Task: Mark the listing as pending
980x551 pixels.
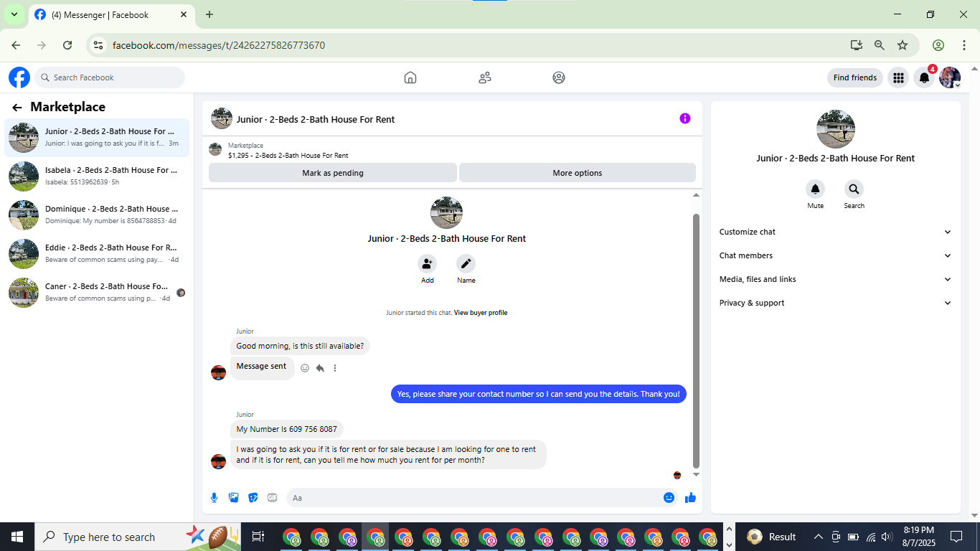Action: (333, 173)
